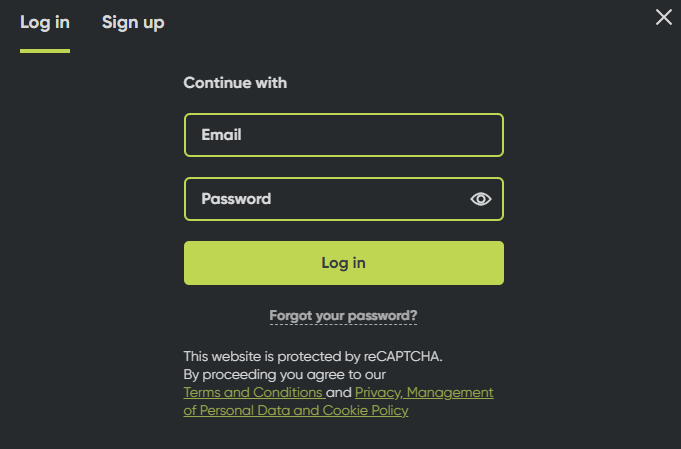Focus the Email input field

(344, 135)
